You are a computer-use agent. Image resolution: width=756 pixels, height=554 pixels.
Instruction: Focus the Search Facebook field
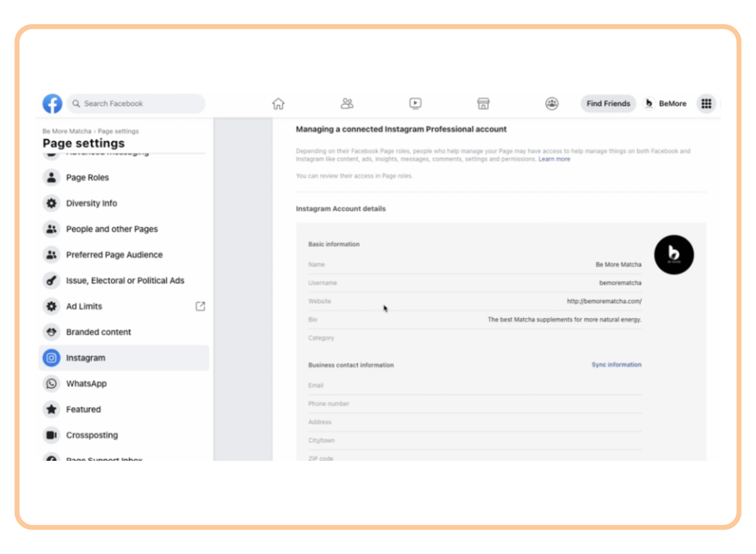[x=136, y=104]
